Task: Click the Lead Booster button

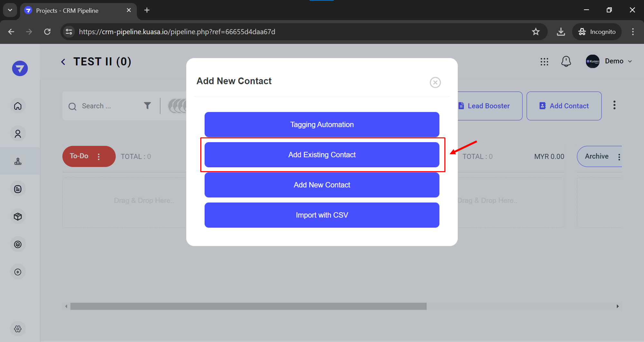Action: click(488, 106)
